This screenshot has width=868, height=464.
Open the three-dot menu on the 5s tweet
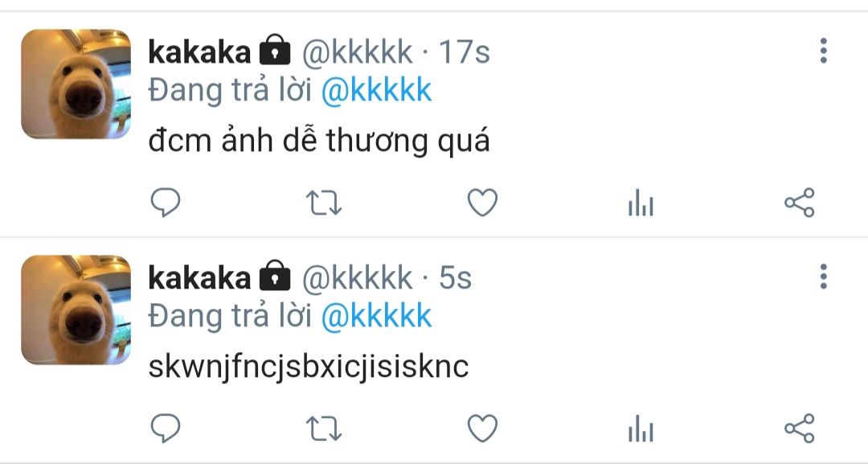click(824, 277)
